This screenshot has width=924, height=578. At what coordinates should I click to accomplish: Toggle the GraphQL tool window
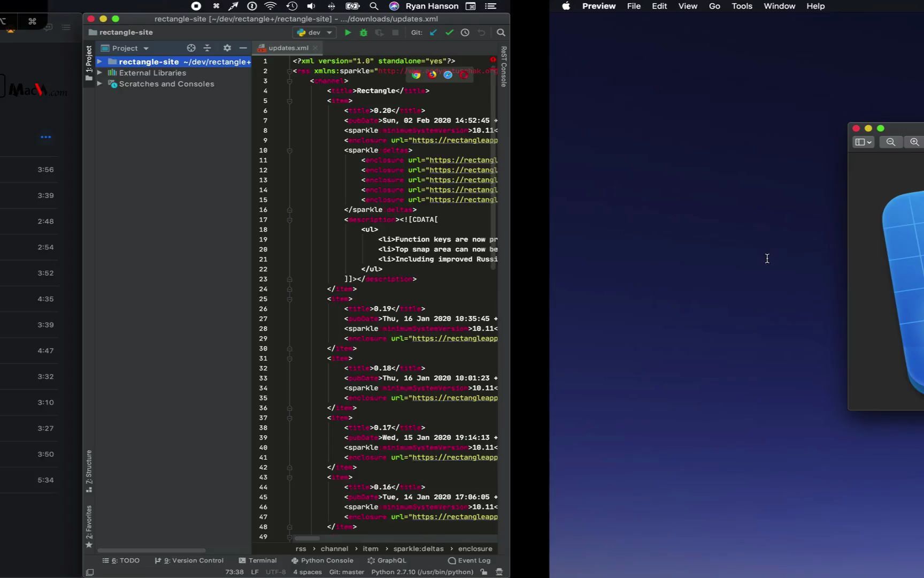pos(387,560)
